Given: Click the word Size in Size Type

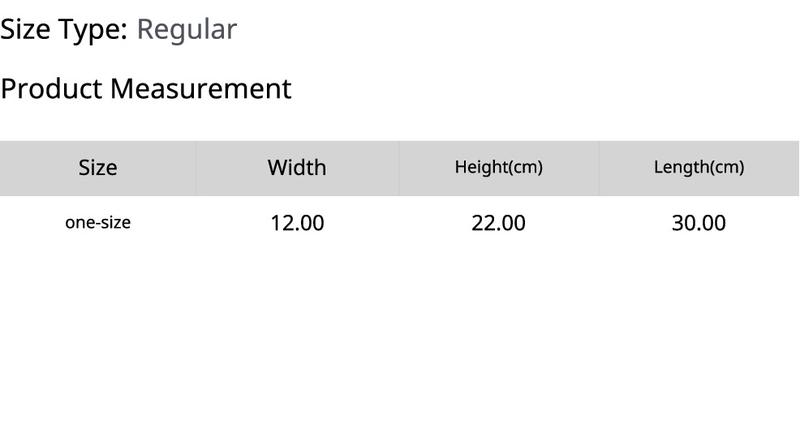Looking at the screenshot, I should click(x=25, y=29).
